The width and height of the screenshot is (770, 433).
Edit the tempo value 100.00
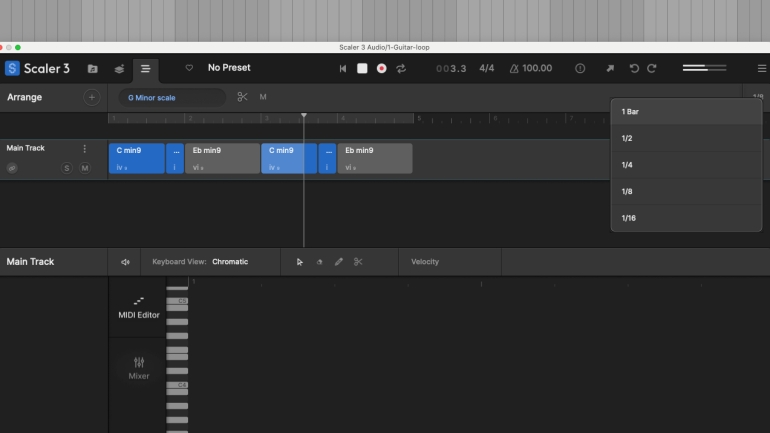coord(537,68)
